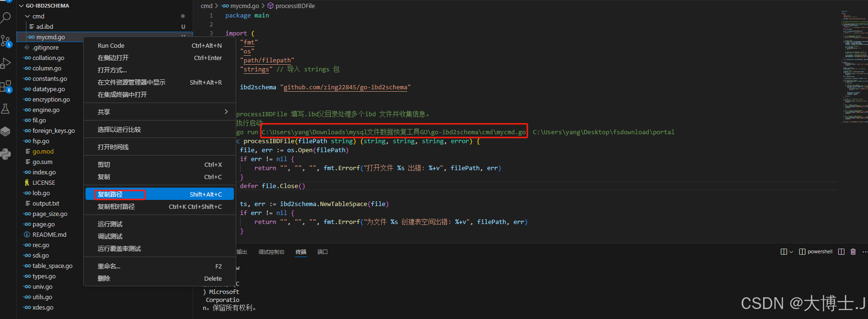Open constants.go file
868x319 pixels.
(x=50, y=78)
